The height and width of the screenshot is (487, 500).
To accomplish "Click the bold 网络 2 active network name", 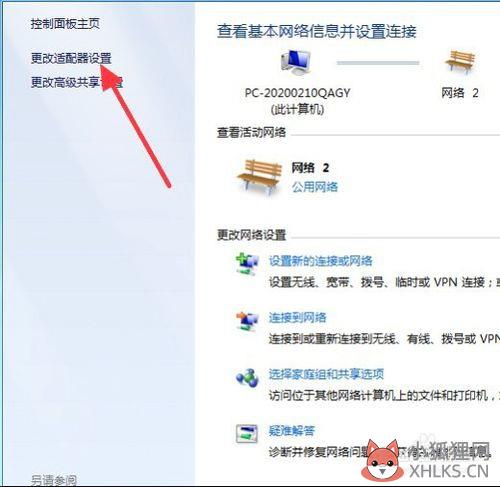I will 311,167.
